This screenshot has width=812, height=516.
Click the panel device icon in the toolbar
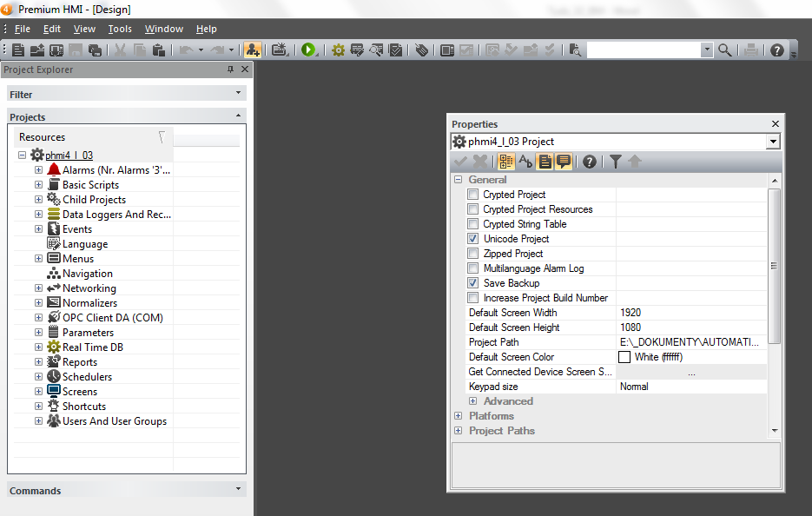[x=447, y=50]
